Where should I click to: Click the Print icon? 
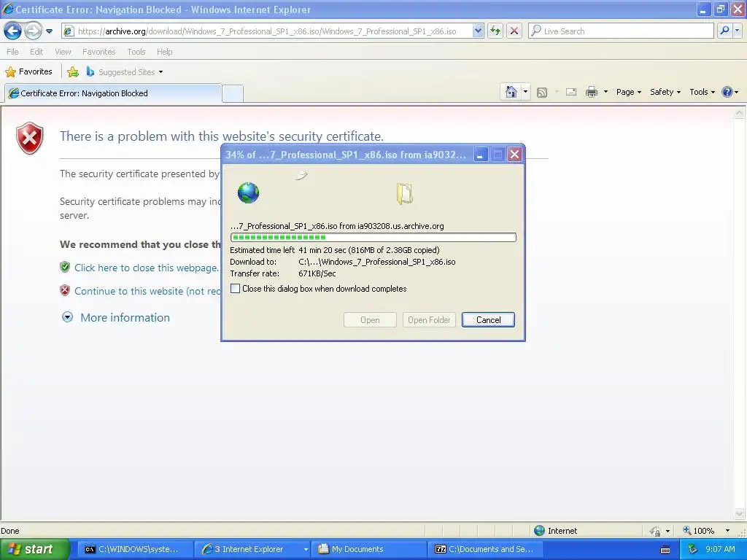coord(591,92)
